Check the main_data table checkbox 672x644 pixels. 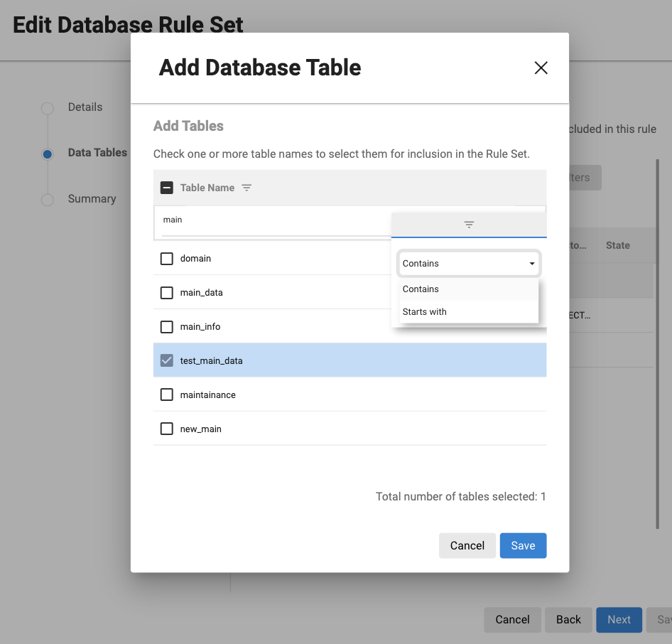[167, 293]
